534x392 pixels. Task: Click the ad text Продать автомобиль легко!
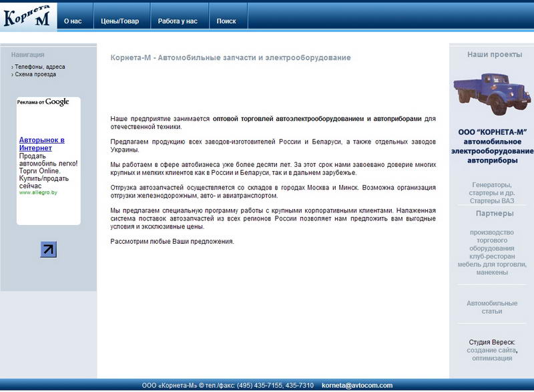tap(48, 160)
